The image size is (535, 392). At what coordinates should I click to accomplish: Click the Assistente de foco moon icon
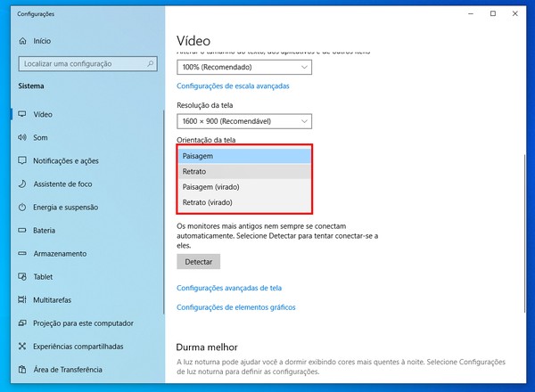point(22,184)
